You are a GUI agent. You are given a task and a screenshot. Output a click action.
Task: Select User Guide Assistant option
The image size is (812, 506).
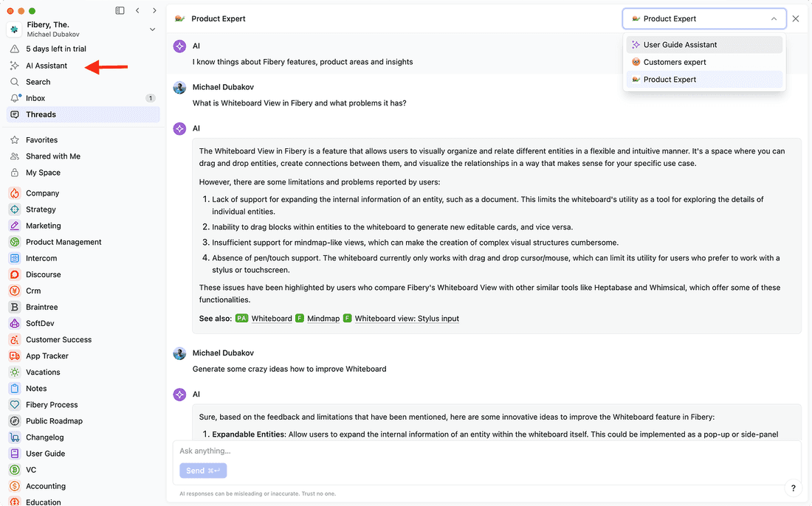click(679, 45)
